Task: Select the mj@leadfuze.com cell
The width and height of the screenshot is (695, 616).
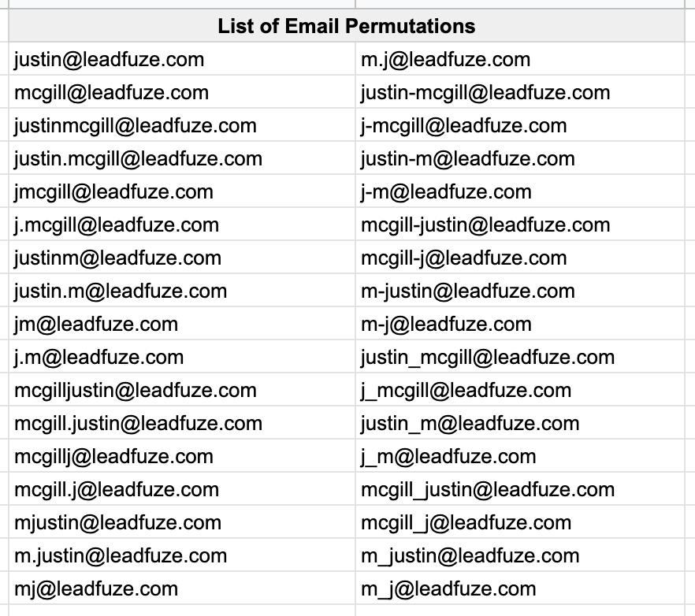Action: click(x=96, y=588)
